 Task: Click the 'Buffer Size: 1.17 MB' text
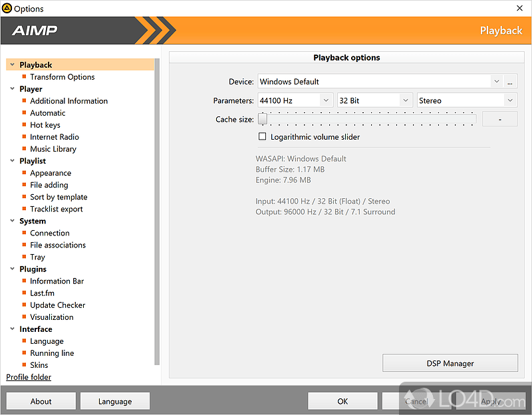click(290, 169)
